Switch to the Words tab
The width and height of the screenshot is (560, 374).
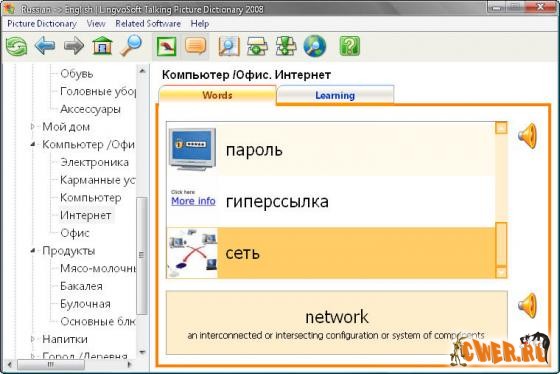click(x=218, y=95)
